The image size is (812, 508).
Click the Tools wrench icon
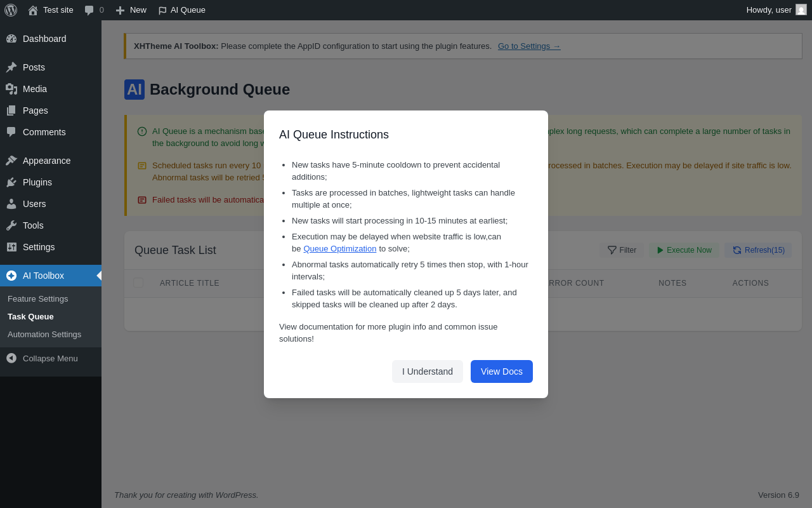tap(11, 225)
